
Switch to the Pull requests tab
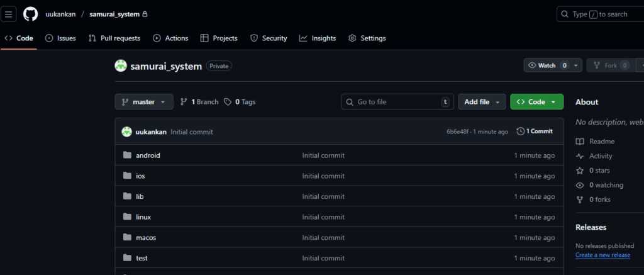coord(114,38)
